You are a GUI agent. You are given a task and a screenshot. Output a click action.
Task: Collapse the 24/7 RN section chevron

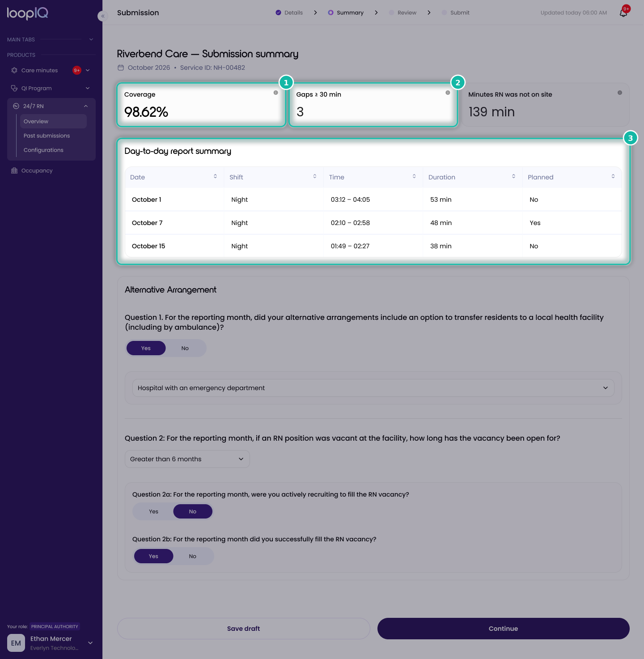[86, 106]
